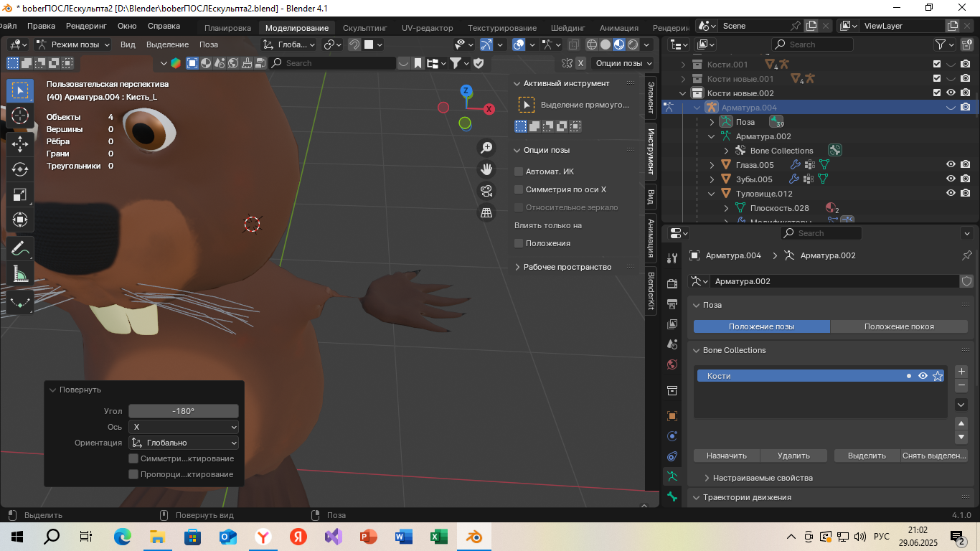
Task: Open the Physics properties tab
Action: click(672, 436)
